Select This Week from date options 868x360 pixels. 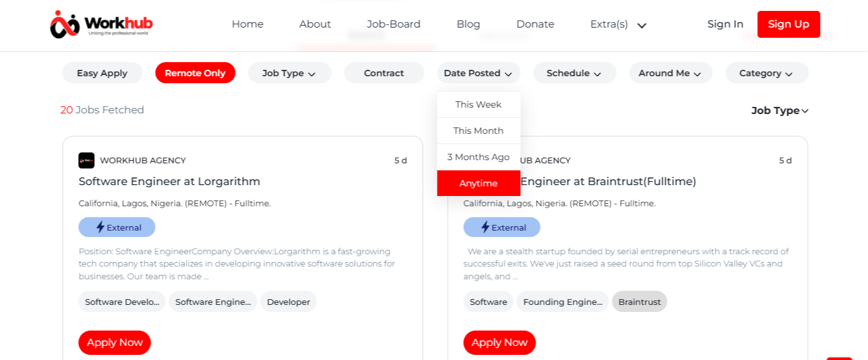[479, 104]
